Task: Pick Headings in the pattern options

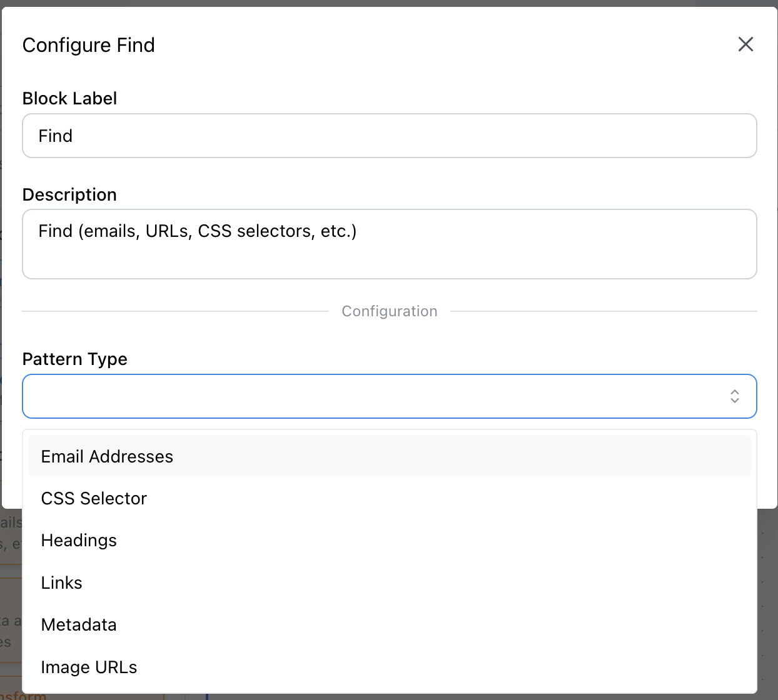Action: click(x=79, y=541)
